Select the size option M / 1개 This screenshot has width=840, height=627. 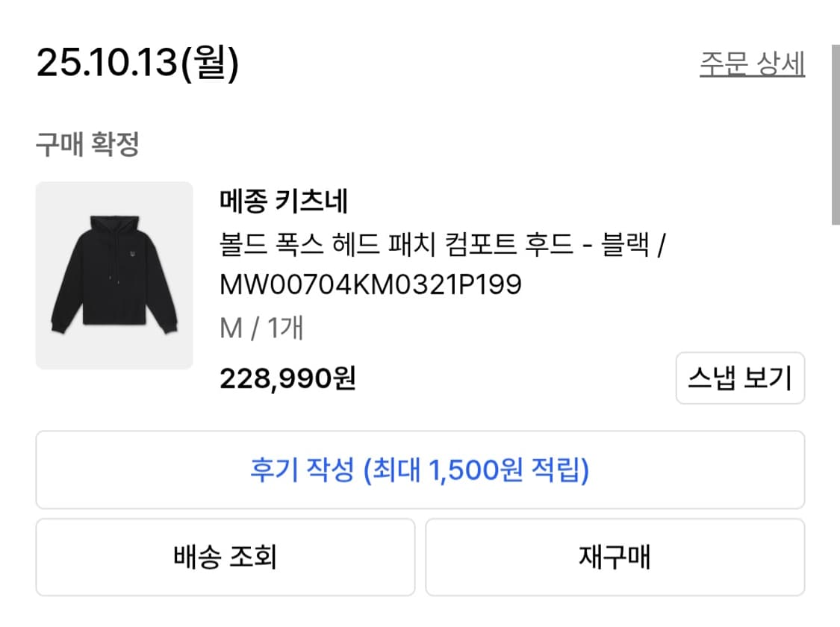pyautogui.click(x=261, y=326)
